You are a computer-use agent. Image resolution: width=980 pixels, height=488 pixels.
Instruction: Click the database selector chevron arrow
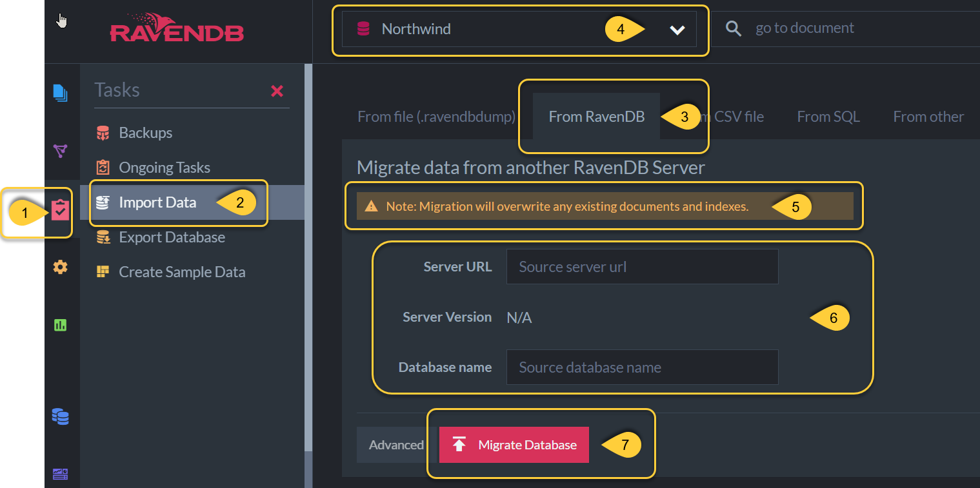coord(677,30)
